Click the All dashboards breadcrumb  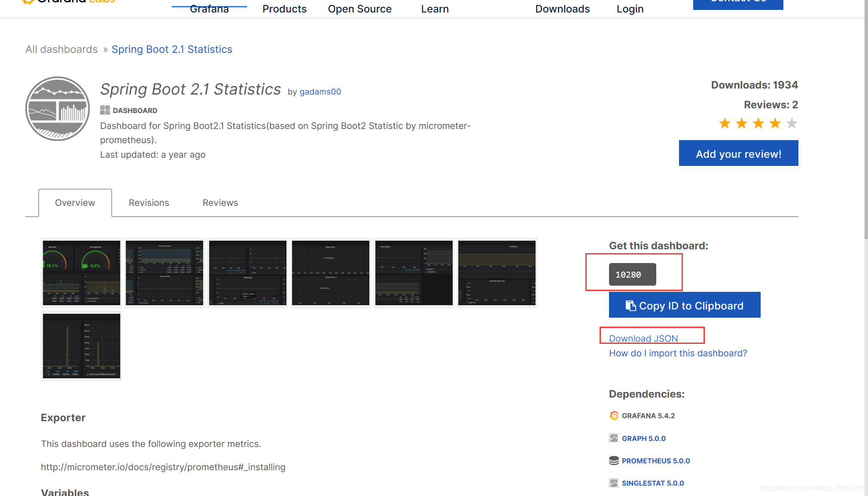(61, 49)
